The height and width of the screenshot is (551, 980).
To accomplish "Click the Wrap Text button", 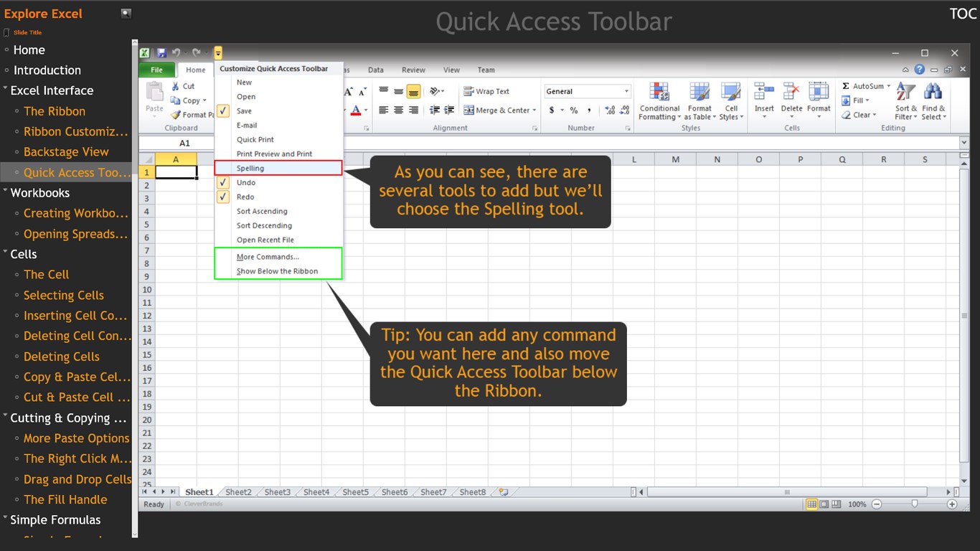I will pyautogui.click(x=486, y=91).
